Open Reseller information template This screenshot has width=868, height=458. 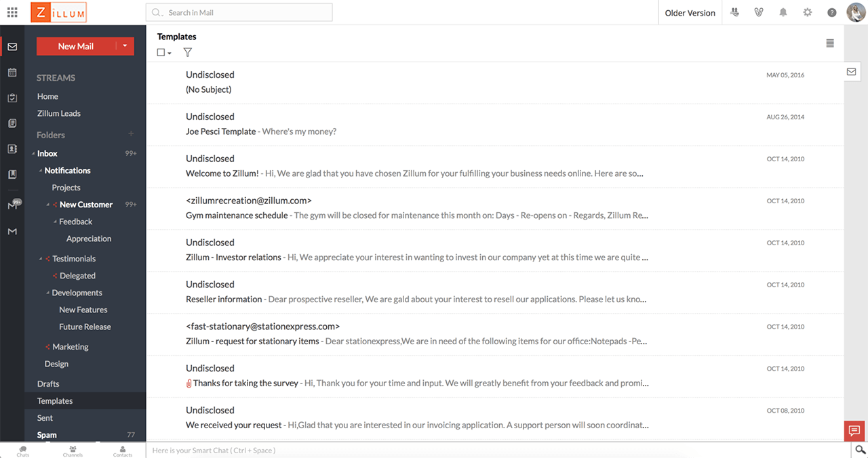495,292
